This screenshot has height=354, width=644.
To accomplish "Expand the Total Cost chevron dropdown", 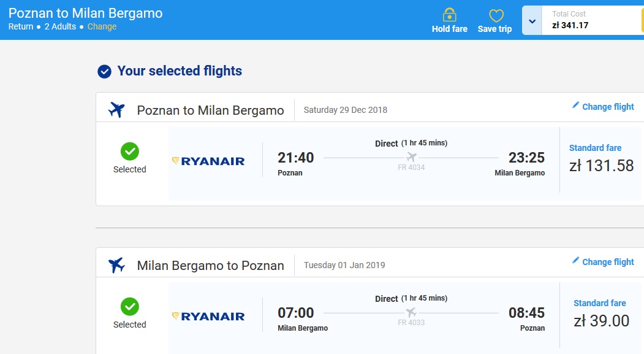I will point(532,21).
